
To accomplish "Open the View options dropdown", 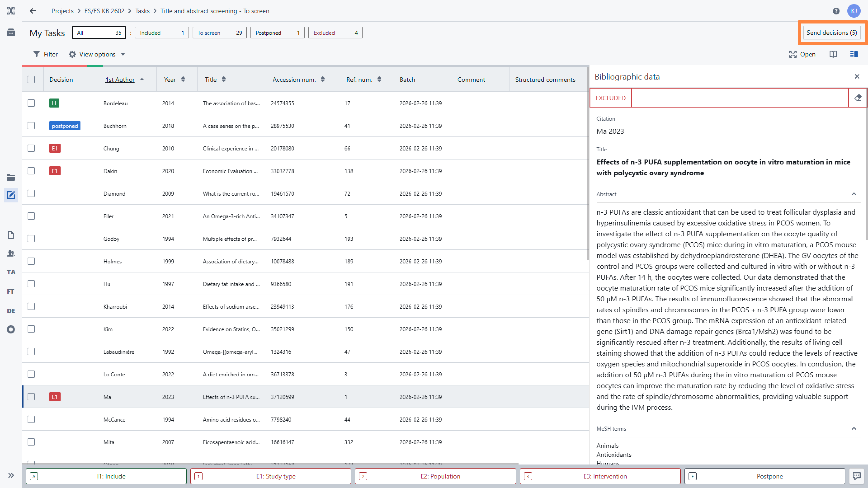I will pyautogui.click(x=97, y=54).
